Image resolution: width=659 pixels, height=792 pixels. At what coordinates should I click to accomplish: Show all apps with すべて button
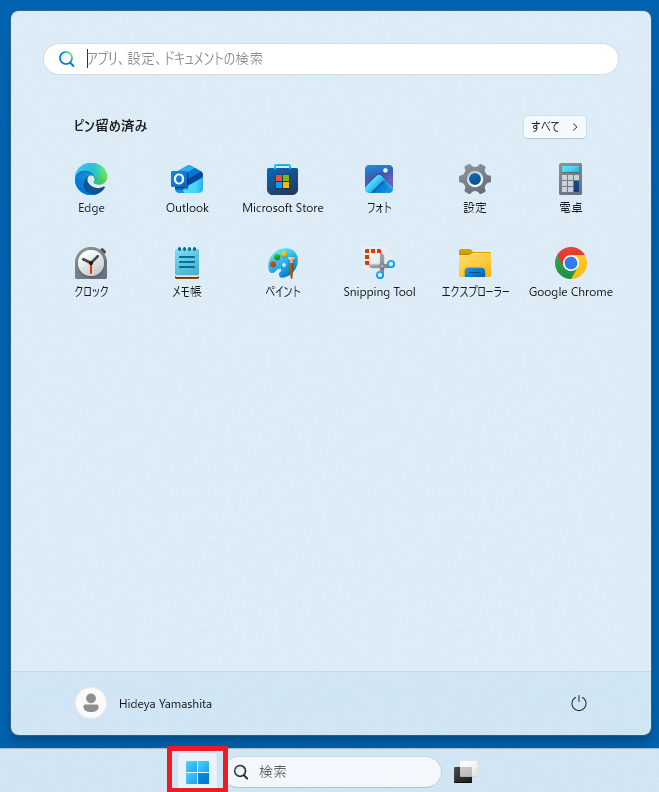554,127
